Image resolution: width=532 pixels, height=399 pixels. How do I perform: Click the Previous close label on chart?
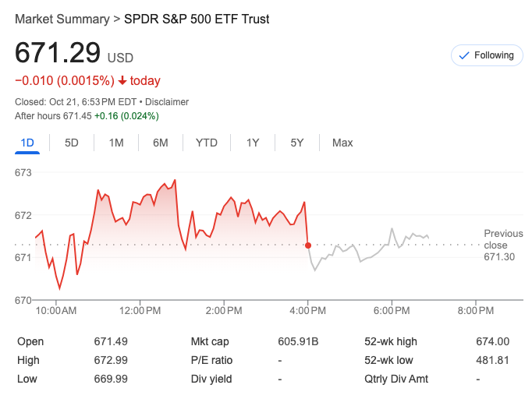pyautogui.click(x=503, y=239)
